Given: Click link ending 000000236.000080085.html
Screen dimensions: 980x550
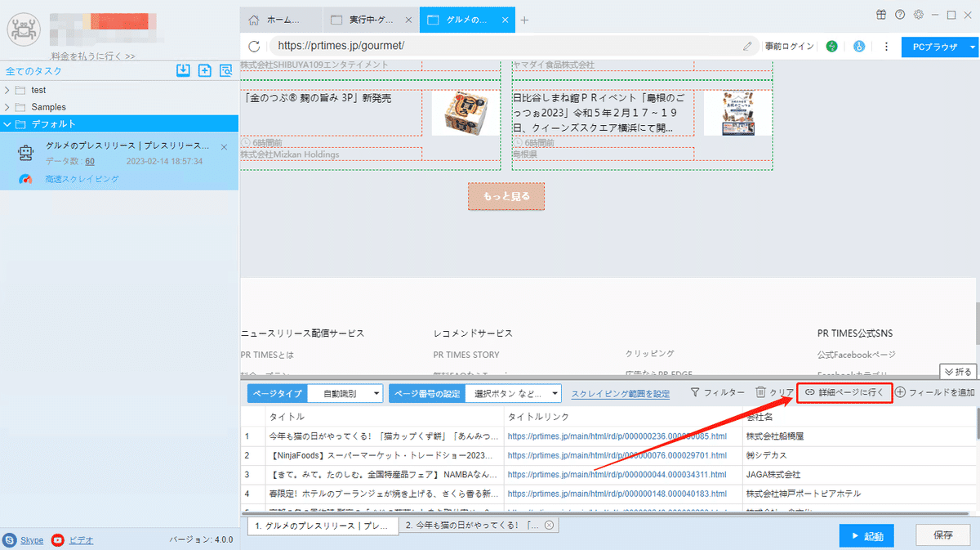Looking at the screenshot, I should pos(617,436).
